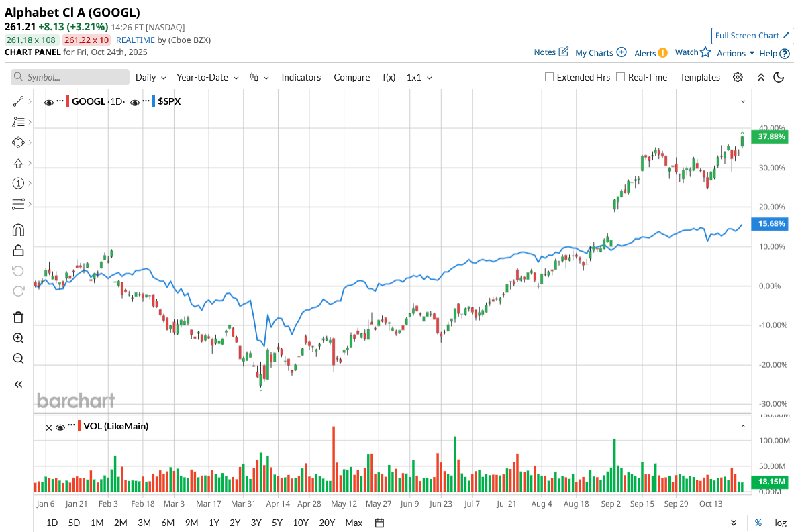Screen dimensions: 794x532
Task: Toggle GOOGL series visibility eye
Action: [48, 102]
